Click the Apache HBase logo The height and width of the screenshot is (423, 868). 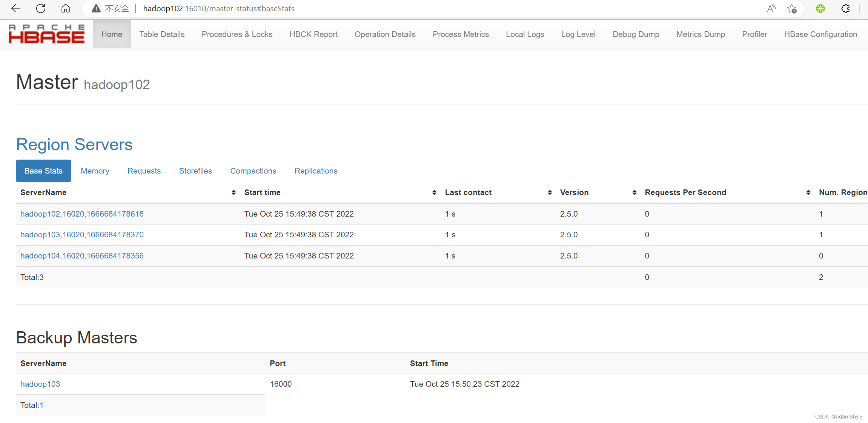click(46, 34)
